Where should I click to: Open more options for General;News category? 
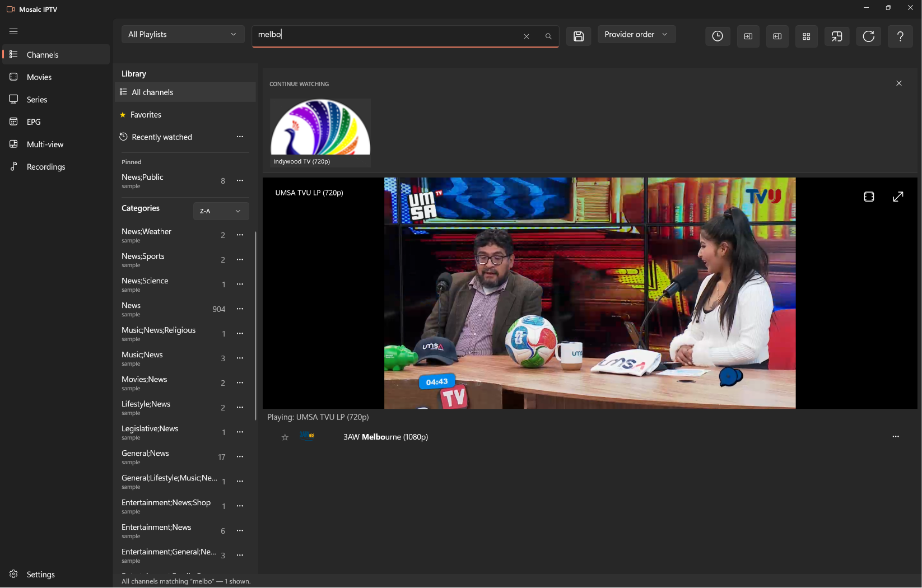(240, 457)
